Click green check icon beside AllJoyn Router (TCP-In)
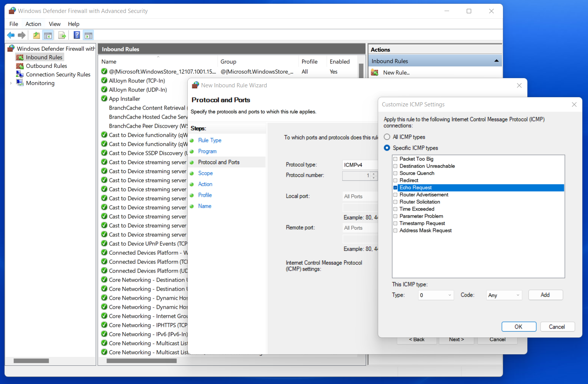Image resolution: width=588 pixels, height=384 pixels. pos(104,80)
